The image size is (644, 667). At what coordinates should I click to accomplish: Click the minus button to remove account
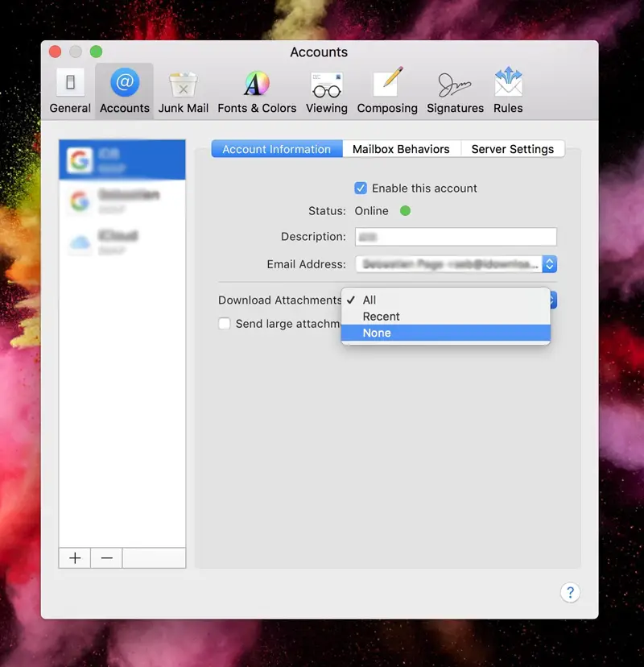(x=106, y=558)
